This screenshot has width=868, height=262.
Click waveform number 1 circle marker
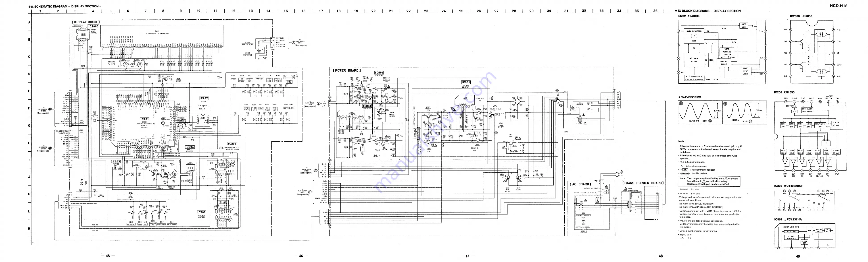(681, 104)
